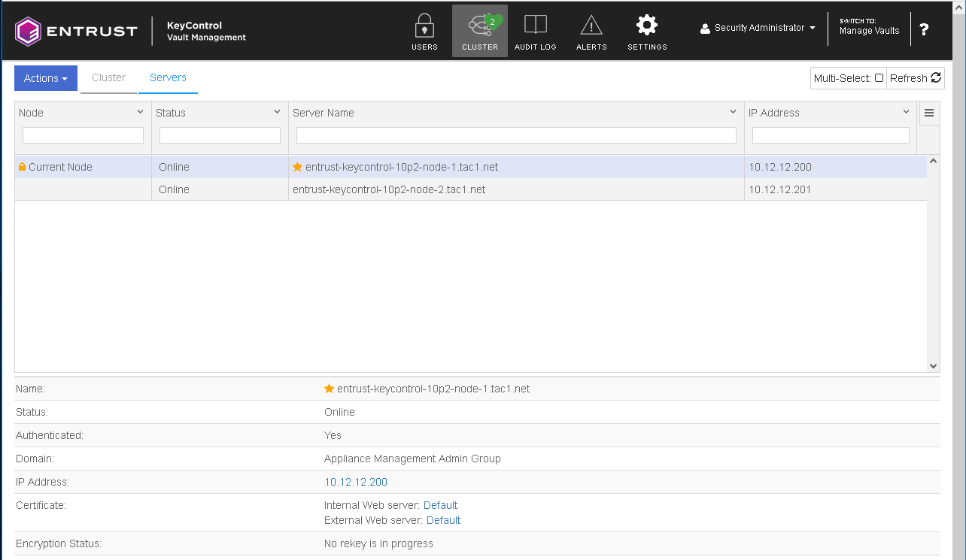This screenshot has width=966, height=560.
Task: Click the Authenticated Yes value
Action: click(333, 435)
